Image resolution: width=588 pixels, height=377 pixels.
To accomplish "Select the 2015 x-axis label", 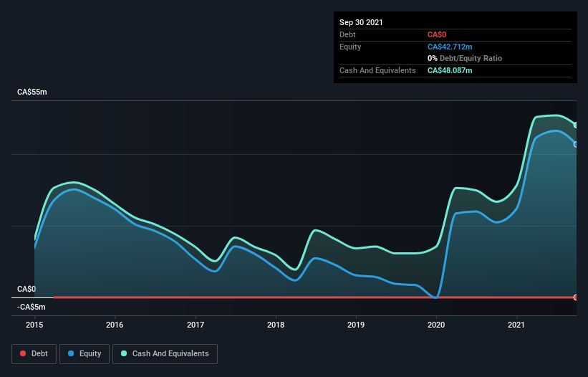I will (34, 325).
